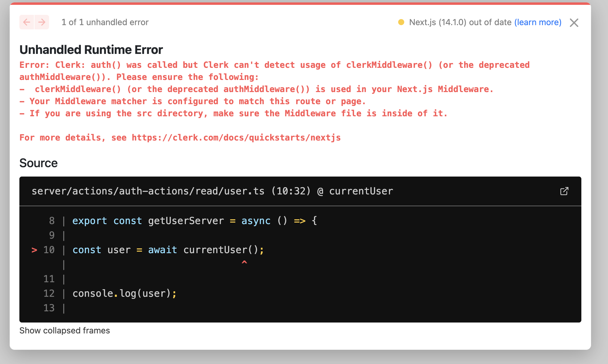Click the yellow version staleness dot
The image size is (608, 364).
click(x=401, y=22)
